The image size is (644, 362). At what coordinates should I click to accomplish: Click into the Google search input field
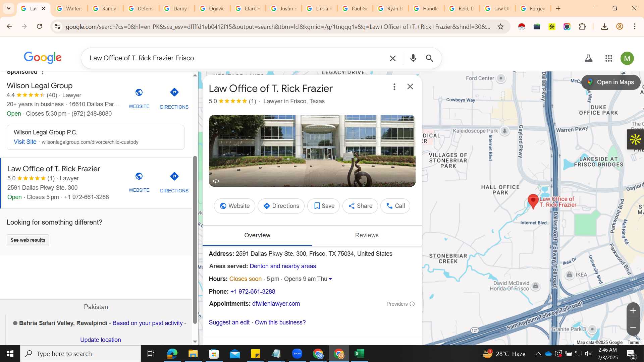pos(235,58)
